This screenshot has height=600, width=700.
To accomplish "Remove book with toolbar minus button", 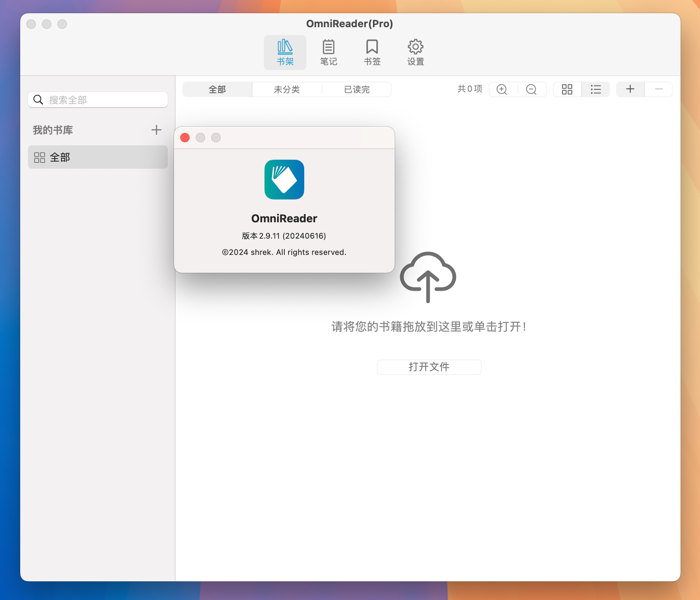I will point(659,89).
